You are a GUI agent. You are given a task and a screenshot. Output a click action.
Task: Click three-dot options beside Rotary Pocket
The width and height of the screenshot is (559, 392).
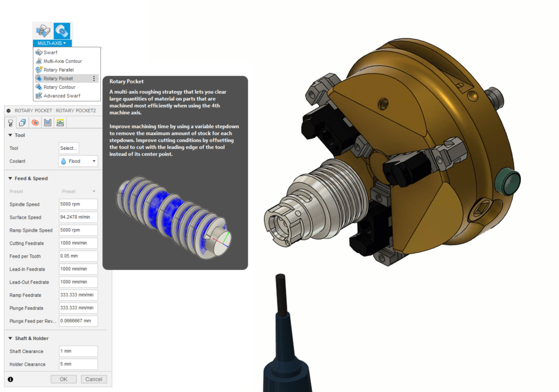94,79
